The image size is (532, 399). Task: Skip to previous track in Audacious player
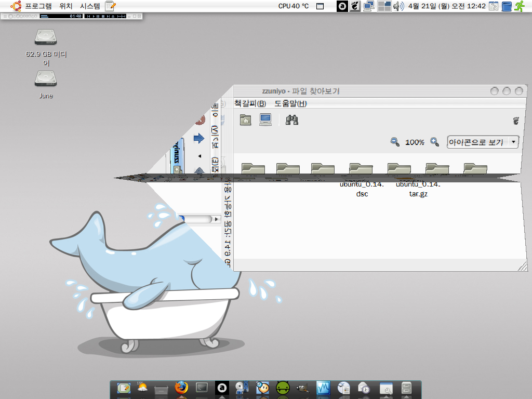(88, 16)
